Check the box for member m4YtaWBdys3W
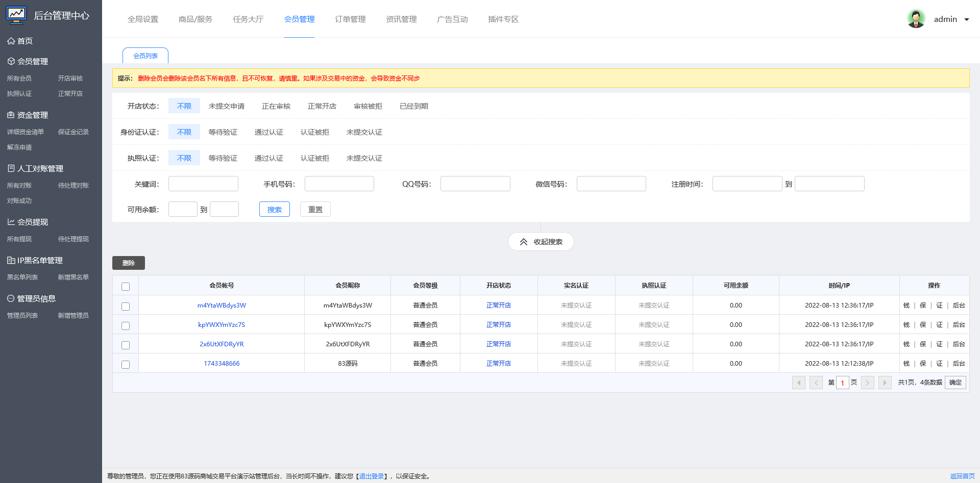The image size is (980, 483). tap(126, 307)
